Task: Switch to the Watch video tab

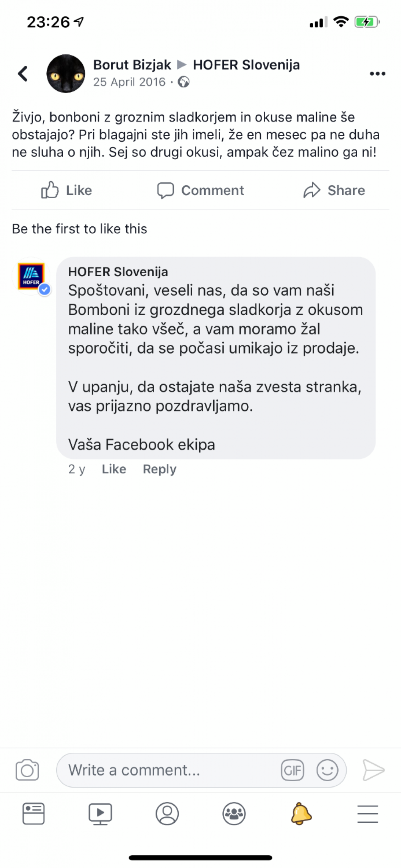Action: click(x=100, y=814)
